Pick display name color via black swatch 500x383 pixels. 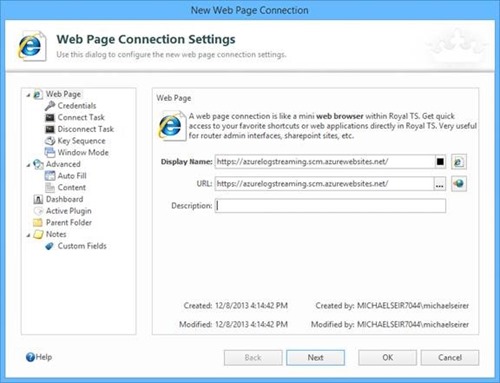pyautogui.click(x=440, y=162)
